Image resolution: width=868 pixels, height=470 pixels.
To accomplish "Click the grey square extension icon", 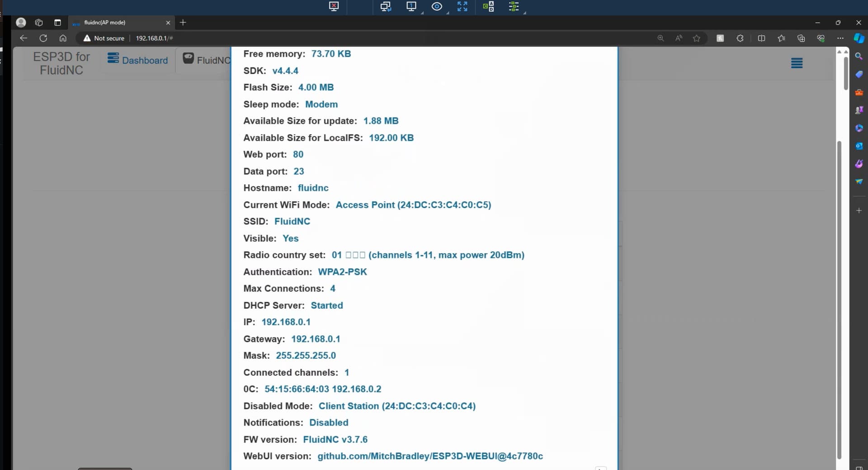I will [720, 38].
